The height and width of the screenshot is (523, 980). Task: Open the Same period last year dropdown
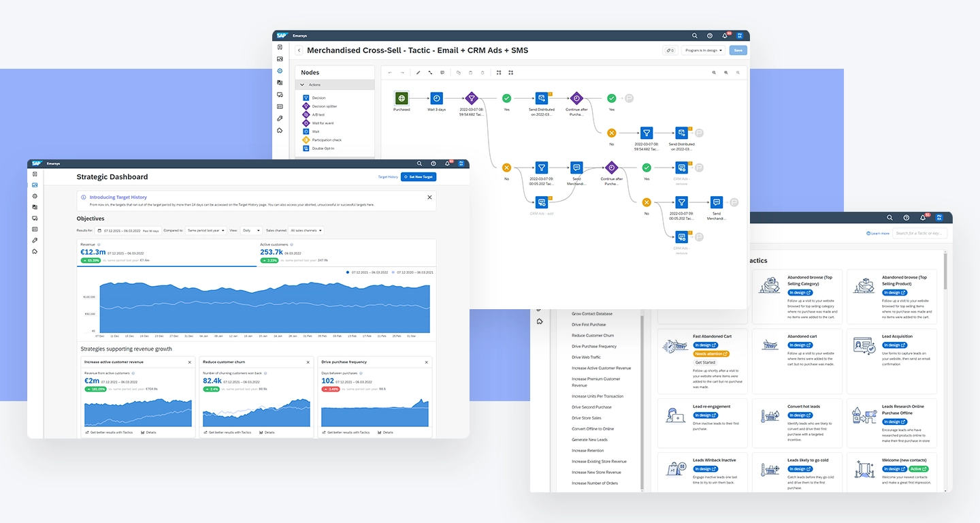pyautogui.click(x=206, y=231)
